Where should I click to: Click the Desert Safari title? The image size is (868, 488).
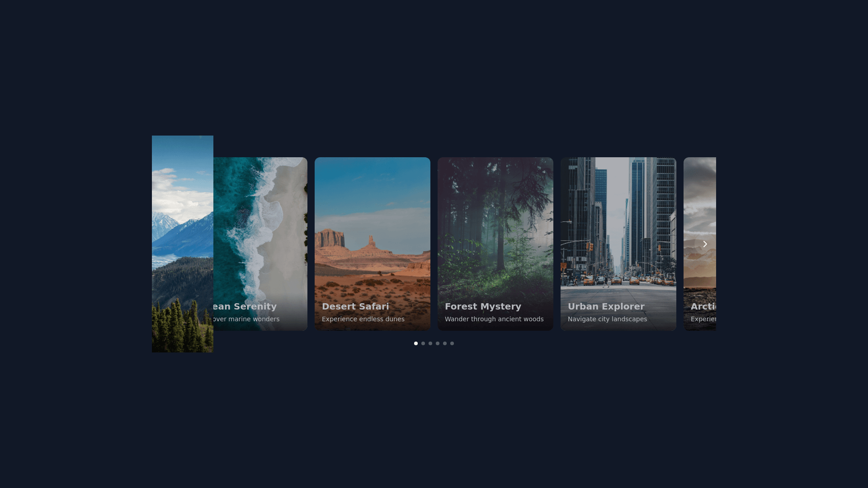pyautogui.click(x=355, y=306)
